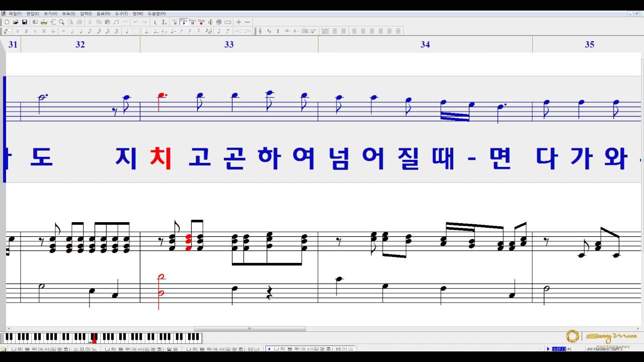Click the 1:37 / 3:41 time display

tap(561, 348)
